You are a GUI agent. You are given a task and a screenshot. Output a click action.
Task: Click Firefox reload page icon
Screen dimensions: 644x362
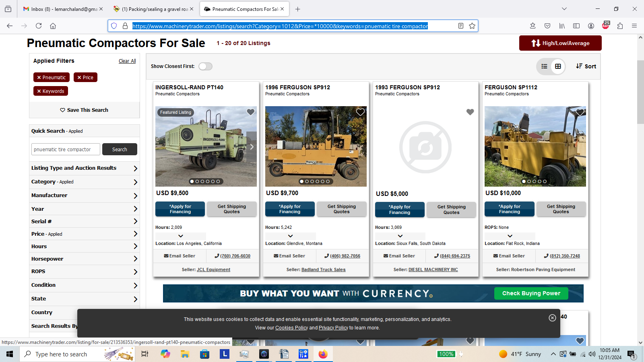click(x=39, y=26)
